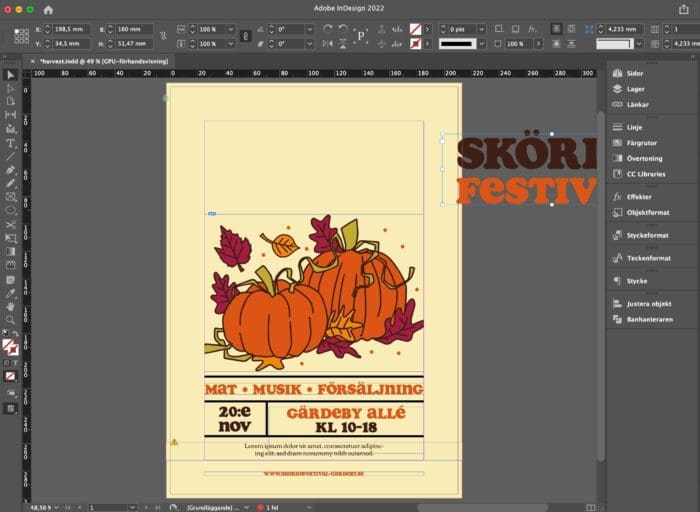Swap fill and stroke arrow in toolbox

coord(16,333)
